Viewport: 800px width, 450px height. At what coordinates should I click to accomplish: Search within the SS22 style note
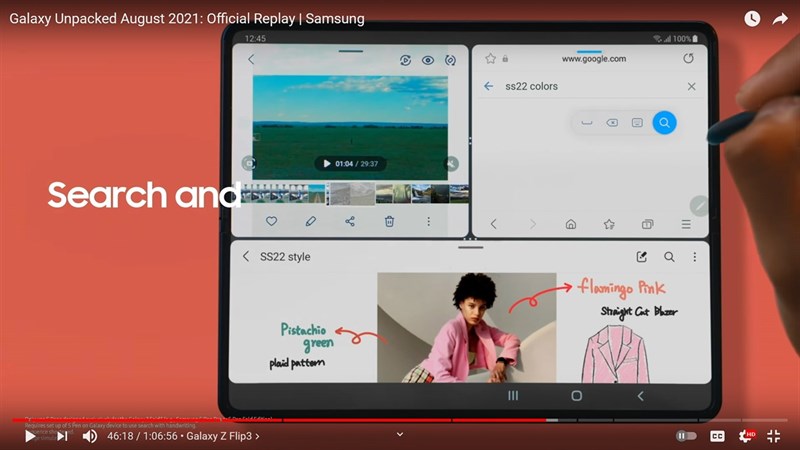(x=669, y=257)
